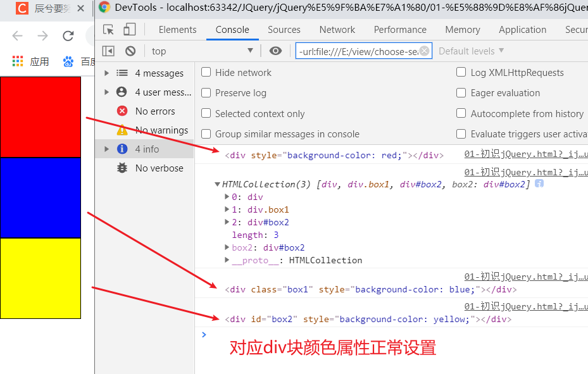Expand entry 2: div#box2
The image size is (588, 374).
pyautogui.click(x=227, y=222)
